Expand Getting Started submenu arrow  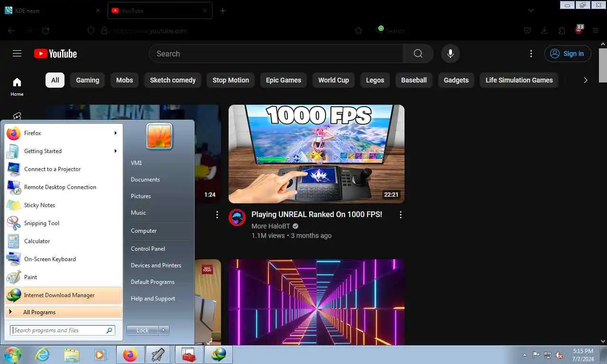pos(115,151)
